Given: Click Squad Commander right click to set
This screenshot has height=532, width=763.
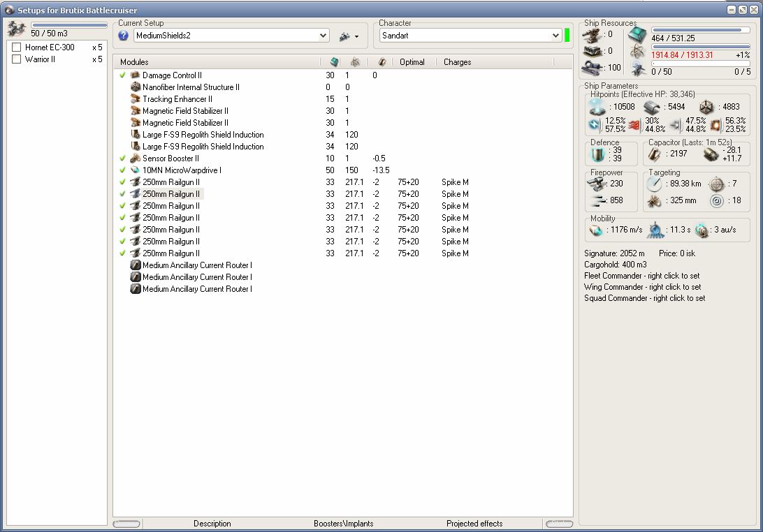Looking at the screenshot, I should [x=644, y=298].
